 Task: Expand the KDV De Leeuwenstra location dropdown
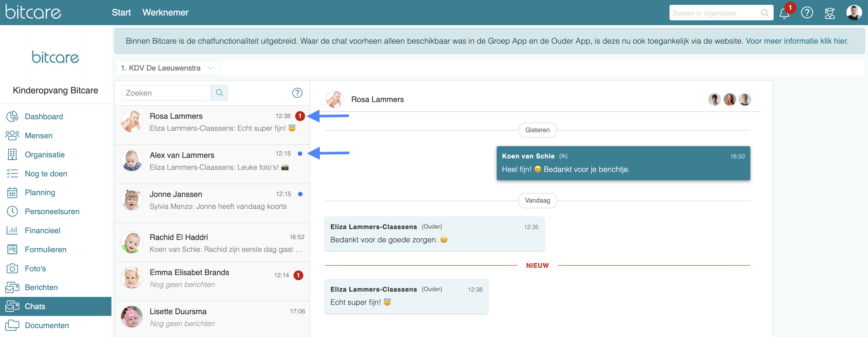pyautogui.click(x=168, y=68)
